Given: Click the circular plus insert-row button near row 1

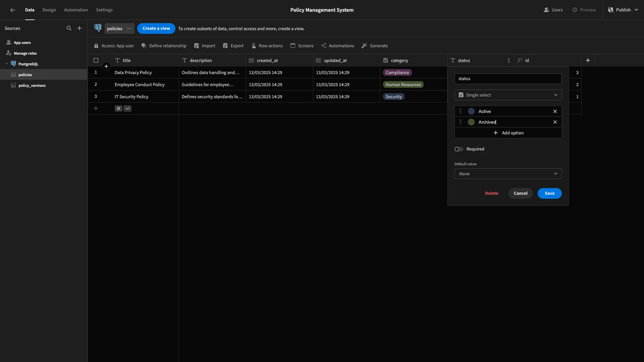Looking at the screenshot, I should tap(106, 66).
